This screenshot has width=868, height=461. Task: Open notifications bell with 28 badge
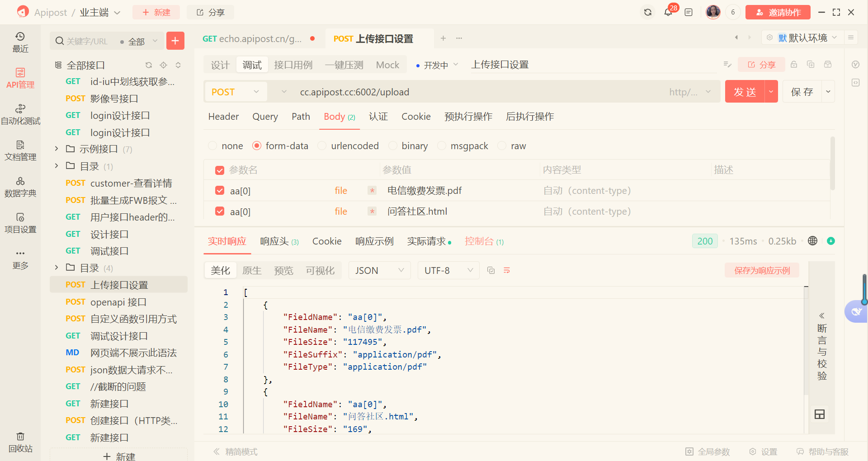(668, 12)
